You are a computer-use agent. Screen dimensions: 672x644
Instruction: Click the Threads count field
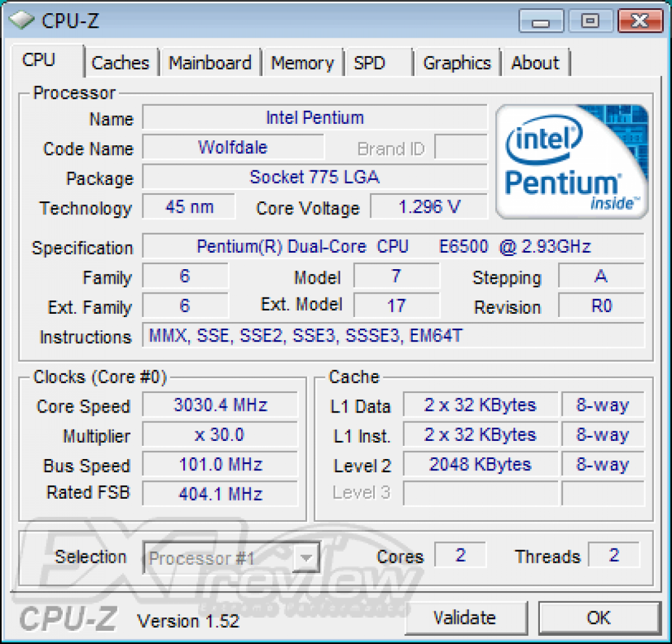pos(613,555)
